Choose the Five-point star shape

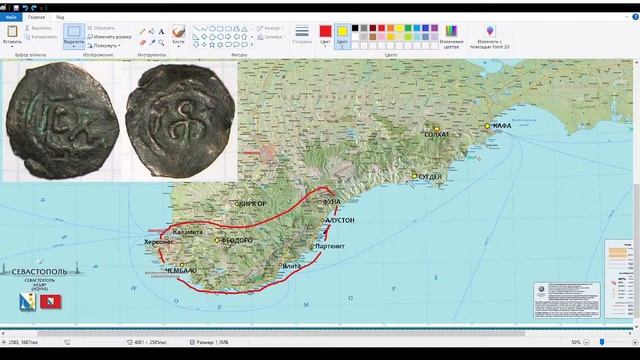click(x=212, y=44)
